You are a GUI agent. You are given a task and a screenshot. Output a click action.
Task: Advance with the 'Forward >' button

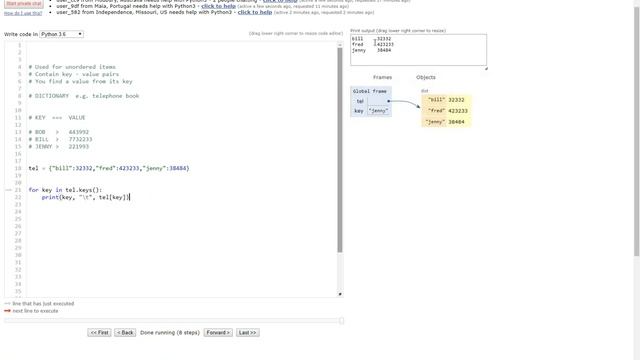point(218,333)
